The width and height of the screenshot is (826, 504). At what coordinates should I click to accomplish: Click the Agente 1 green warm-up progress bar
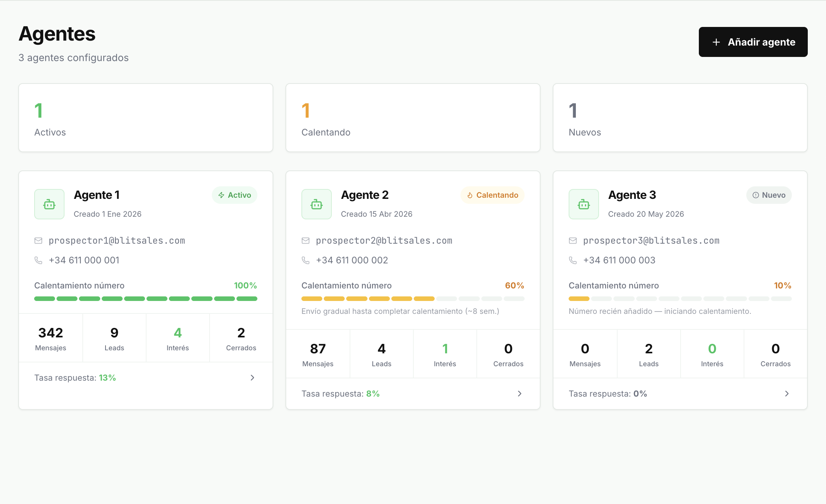click(146, 299)
